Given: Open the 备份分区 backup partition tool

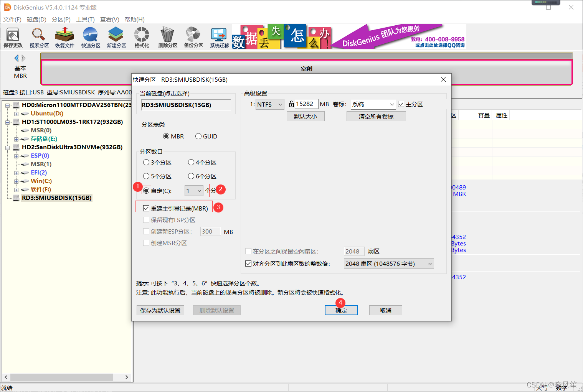Looking at the screenshot, I should click(x=193, y=37).
